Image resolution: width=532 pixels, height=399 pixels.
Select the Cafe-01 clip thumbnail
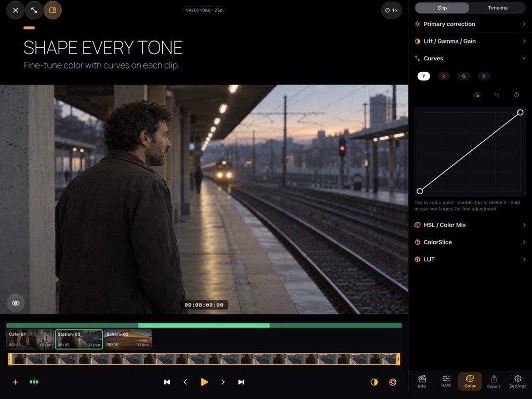point(30,339)
